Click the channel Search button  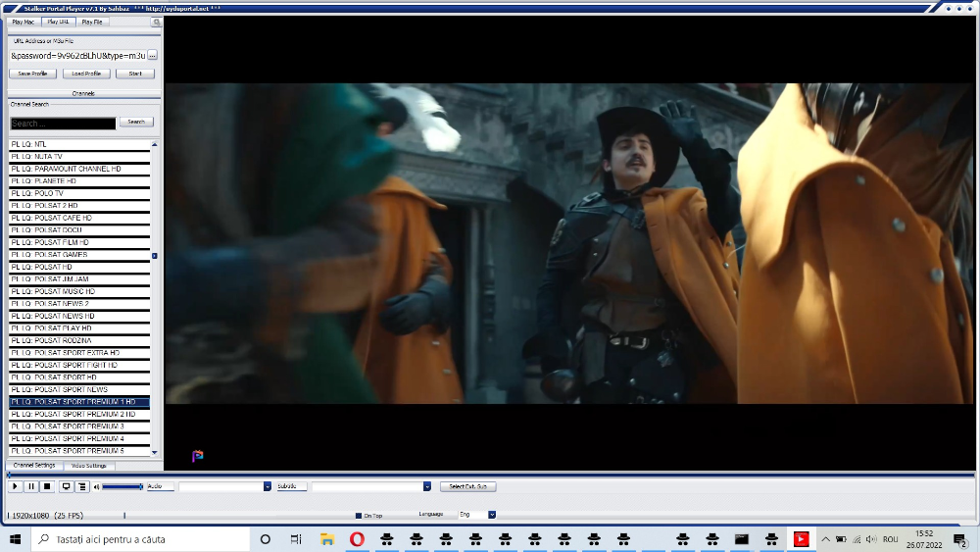pyautogui.click(x=136, y=122)
